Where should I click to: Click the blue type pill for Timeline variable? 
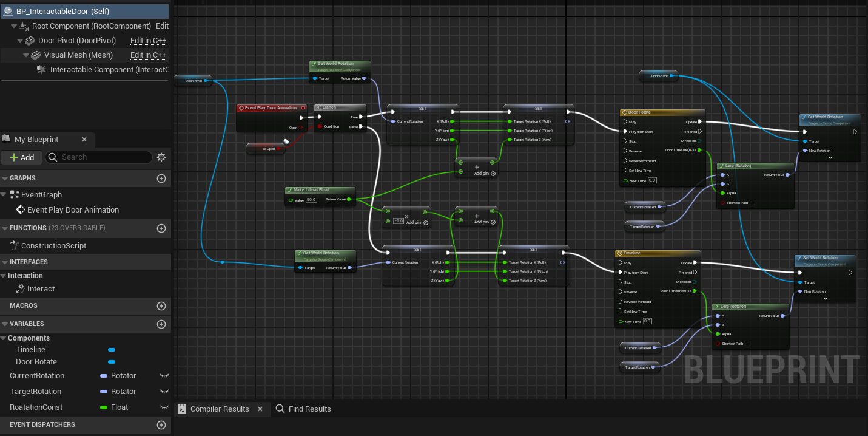[x=112, y=350]
